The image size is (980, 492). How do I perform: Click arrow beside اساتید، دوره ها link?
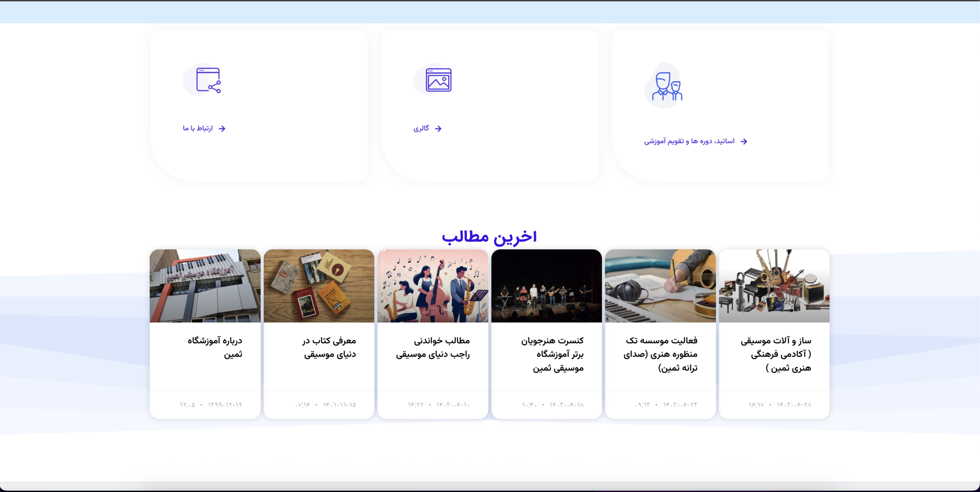pyautogui.click(x=744, y=142)
